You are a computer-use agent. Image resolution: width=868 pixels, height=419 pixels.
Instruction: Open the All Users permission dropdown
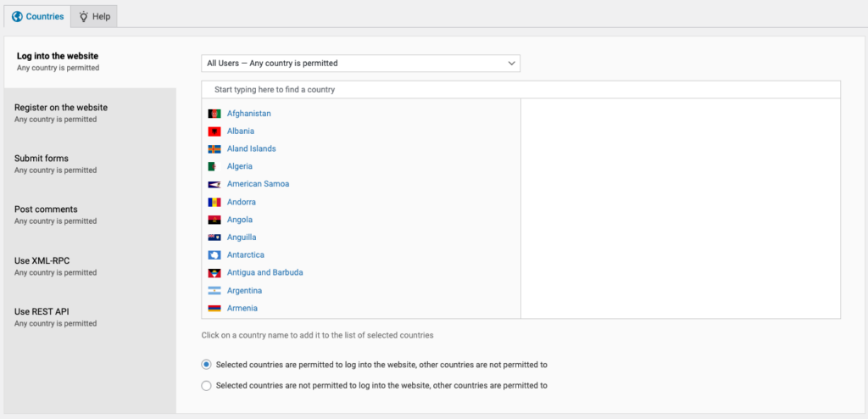coord(360,63)
